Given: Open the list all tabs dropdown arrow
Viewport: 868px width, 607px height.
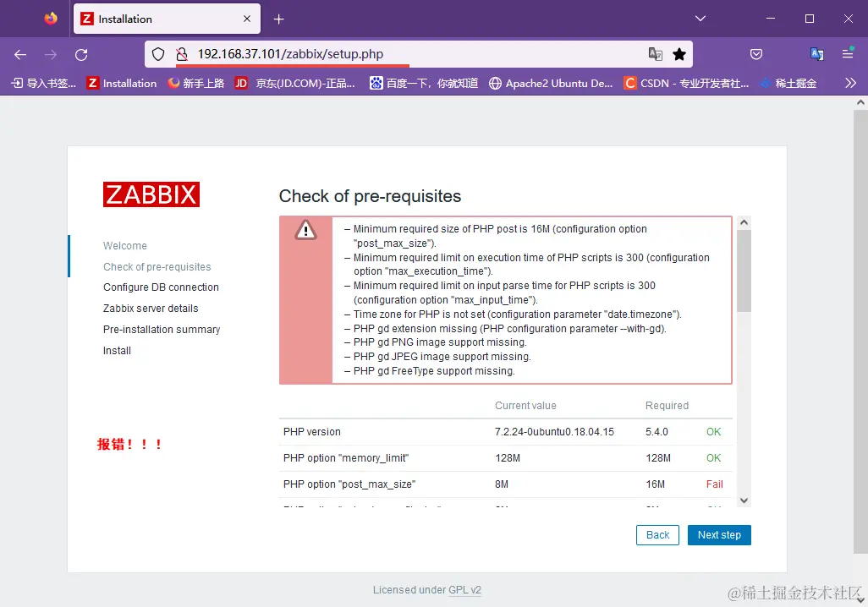Looking at the screenshot, I should point(700,19).
